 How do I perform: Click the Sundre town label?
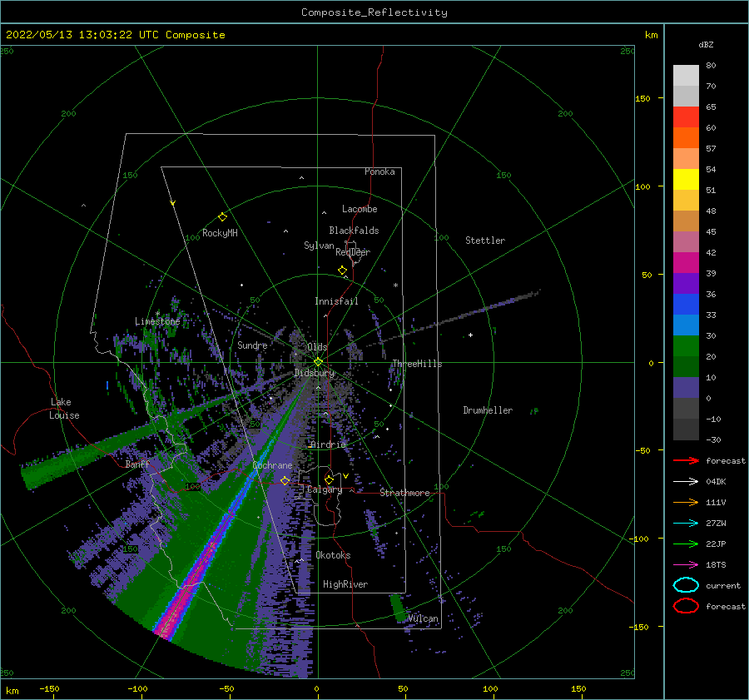click(x=252, y=345)
